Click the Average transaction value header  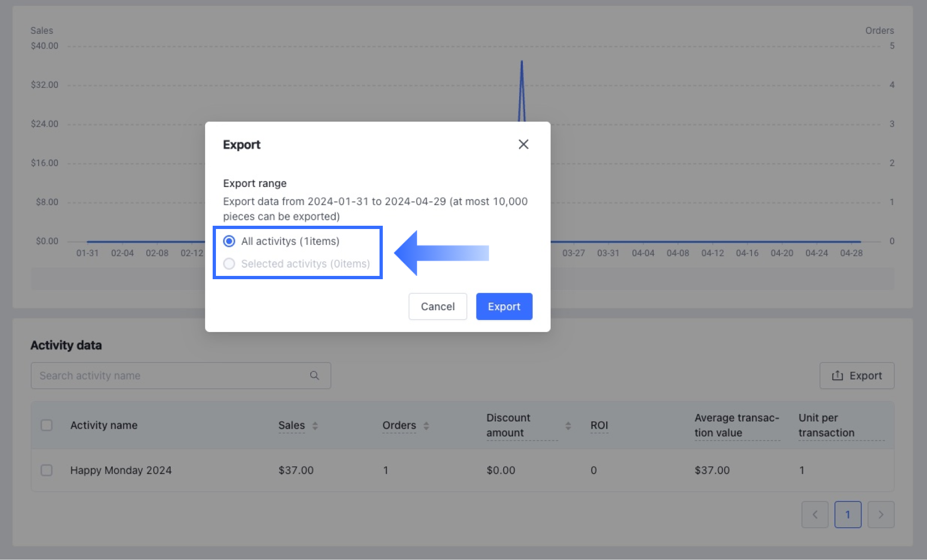(736, 425)
